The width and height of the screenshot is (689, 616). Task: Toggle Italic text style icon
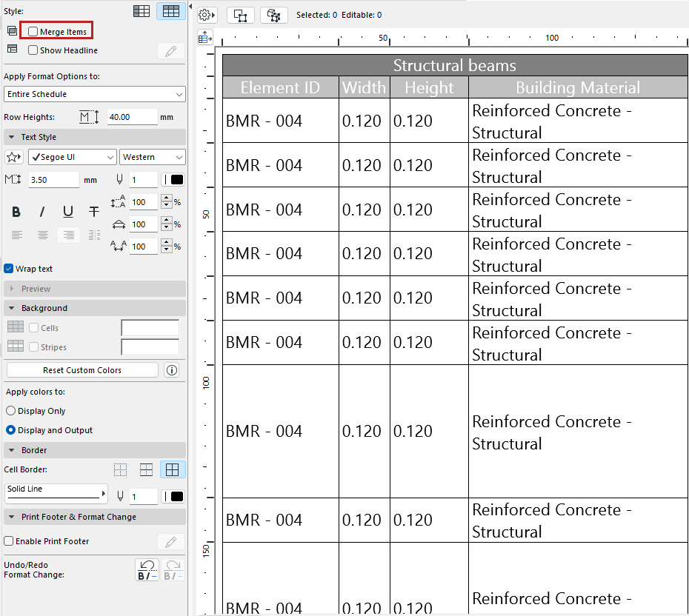click(42, 212)
